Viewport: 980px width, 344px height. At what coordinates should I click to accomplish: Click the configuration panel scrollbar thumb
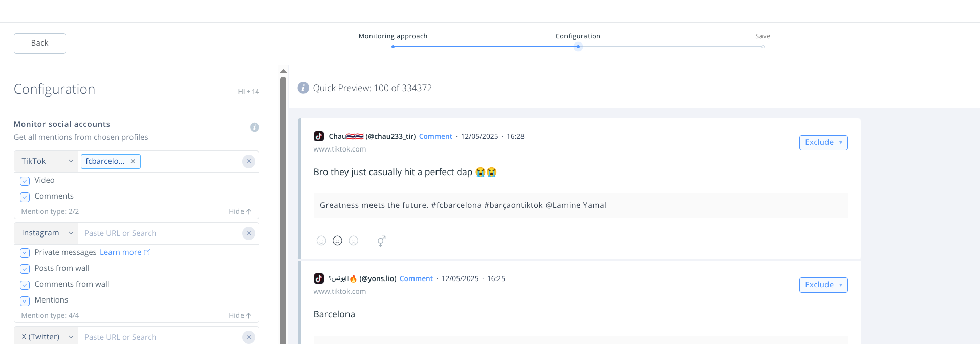pyautogui.click(x=283, y=210)
